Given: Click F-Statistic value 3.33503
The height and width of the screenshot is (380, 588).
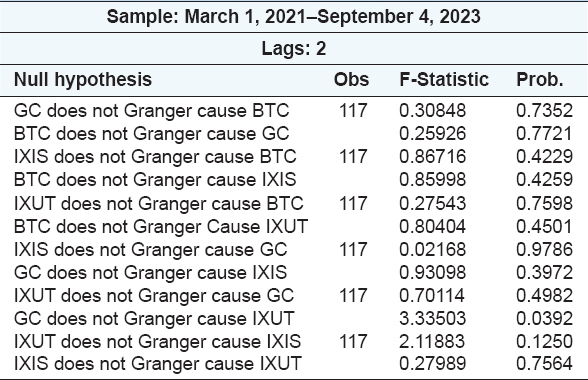Looking at the screenshot, I should click(x=432, y=318).
